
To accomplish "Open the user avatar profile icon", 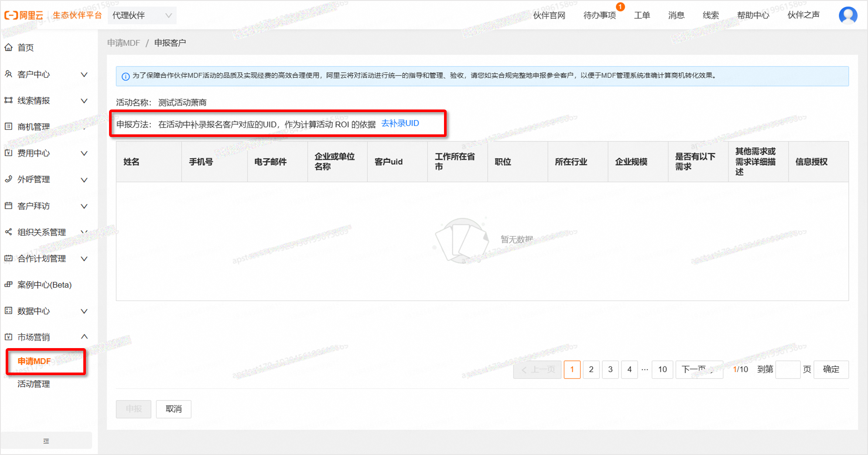I will pos(847,15).
